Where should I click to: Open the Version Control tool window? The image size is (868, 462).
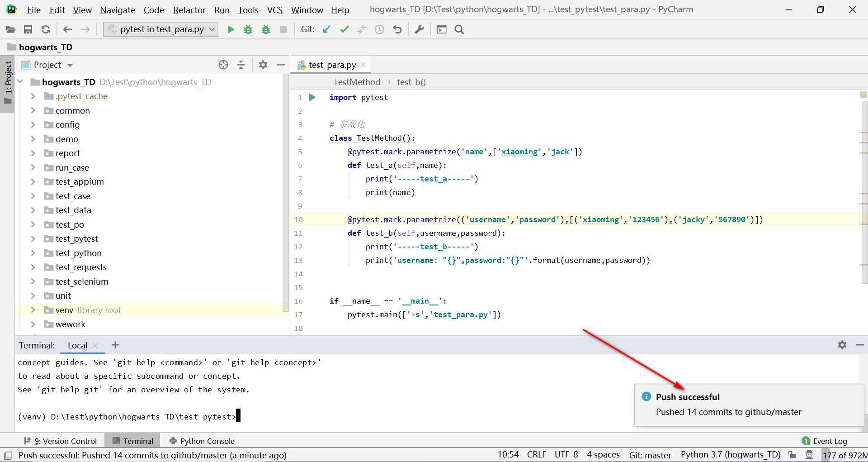(x=60, y=441)
